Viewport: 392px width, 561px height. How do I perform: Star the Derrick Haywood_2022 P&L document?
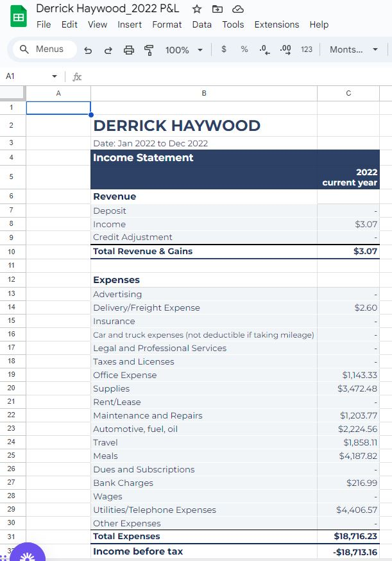pyautogui.click(x=197, y=9)
